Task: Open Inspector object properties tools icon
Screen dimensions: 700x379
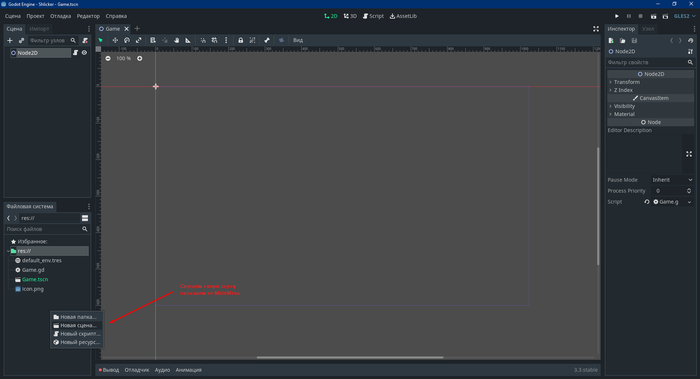Action: tap(690, 51)
